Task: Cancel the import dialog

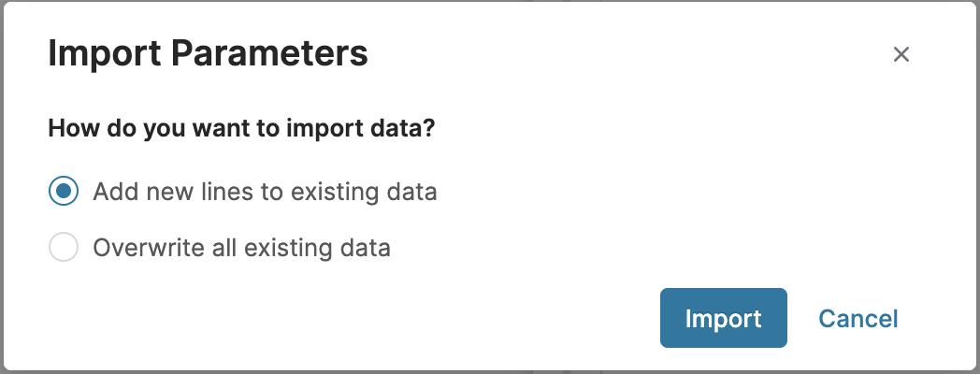Action: tap(857, 319)
